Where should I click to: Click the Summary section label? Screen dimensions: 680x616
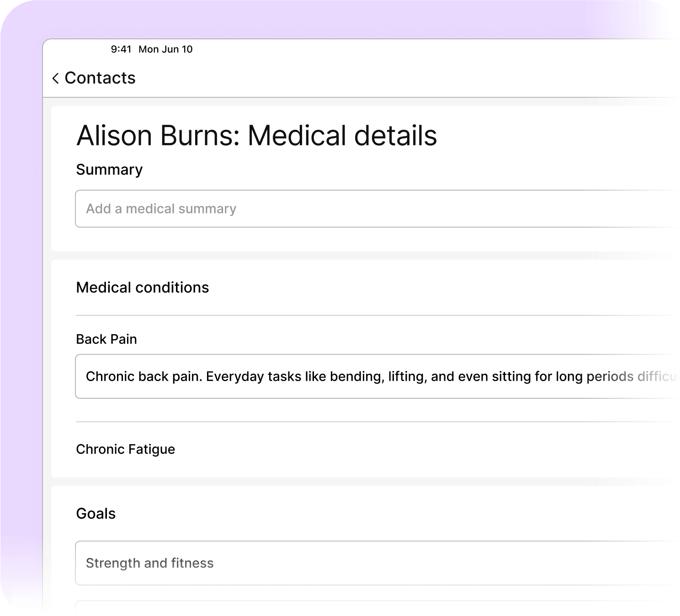(x=109, y=170)
